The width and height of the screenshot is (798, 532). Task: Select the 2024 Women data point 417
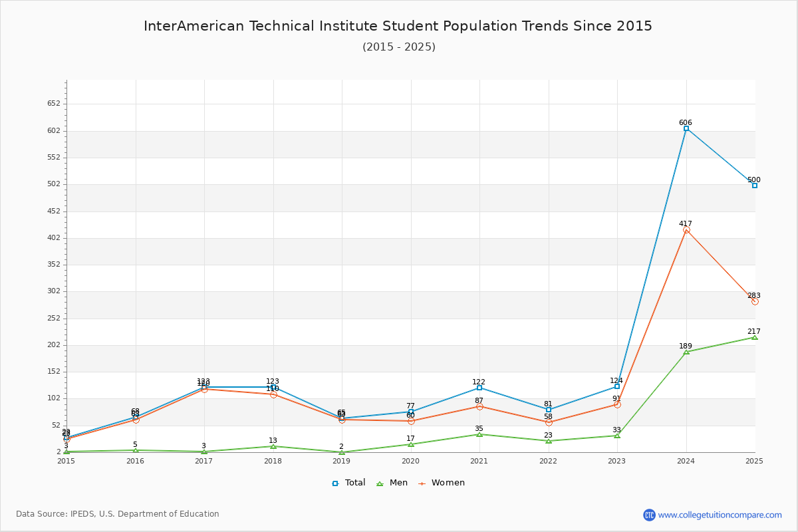686,230
